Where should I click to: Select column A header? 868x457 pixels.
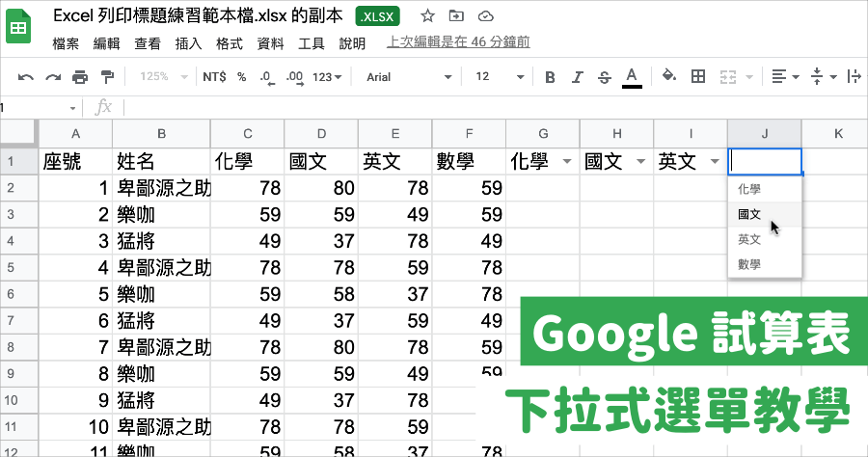pos(76,133)
